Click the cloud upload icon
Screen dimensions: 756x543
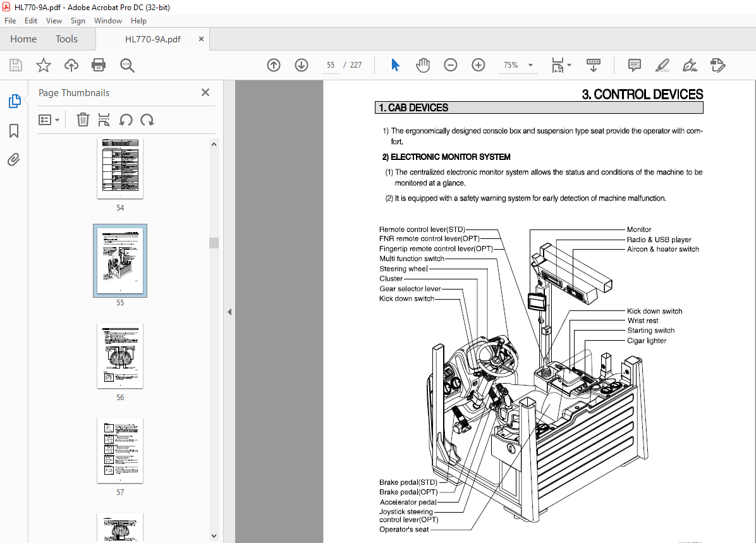(x=71, y=65)
